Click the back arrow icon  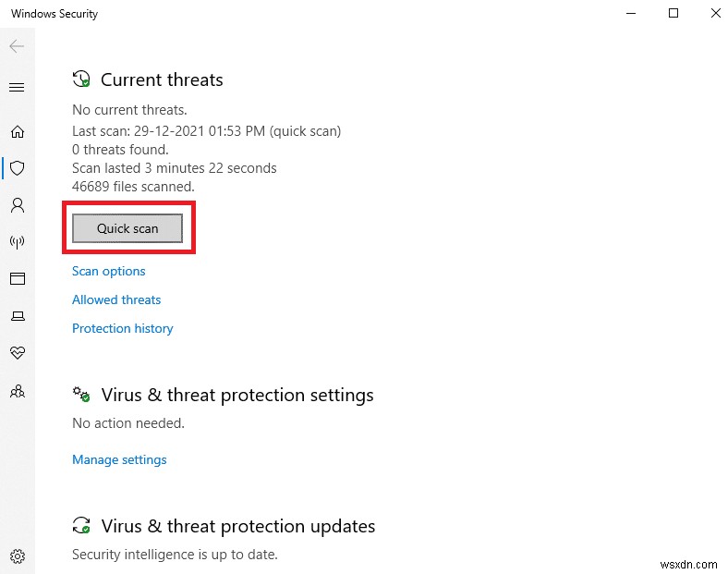[x=17, y=46]
